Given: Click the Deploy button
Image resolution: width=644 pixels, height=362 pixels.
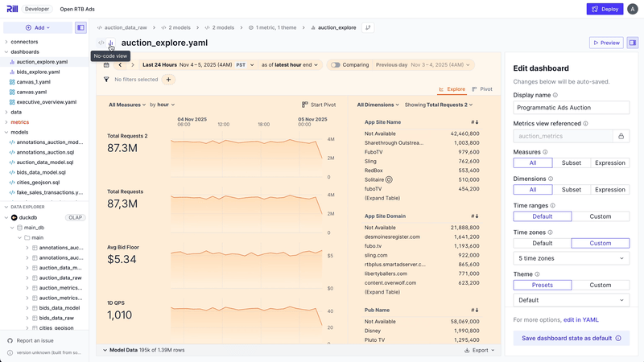Looking at the screenshot, I should click(x=605, y=9).
